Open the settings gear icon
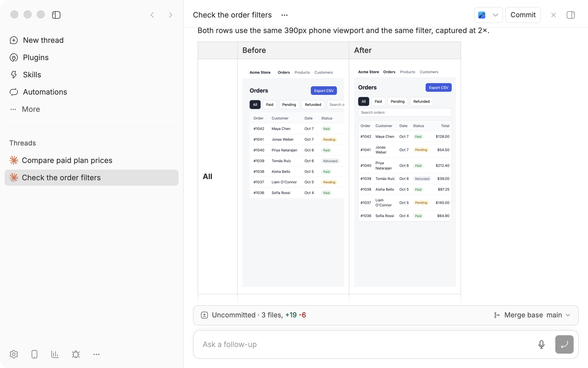Image resolution: width=588 pixels, height=368 pixels. tap(14, 354)
